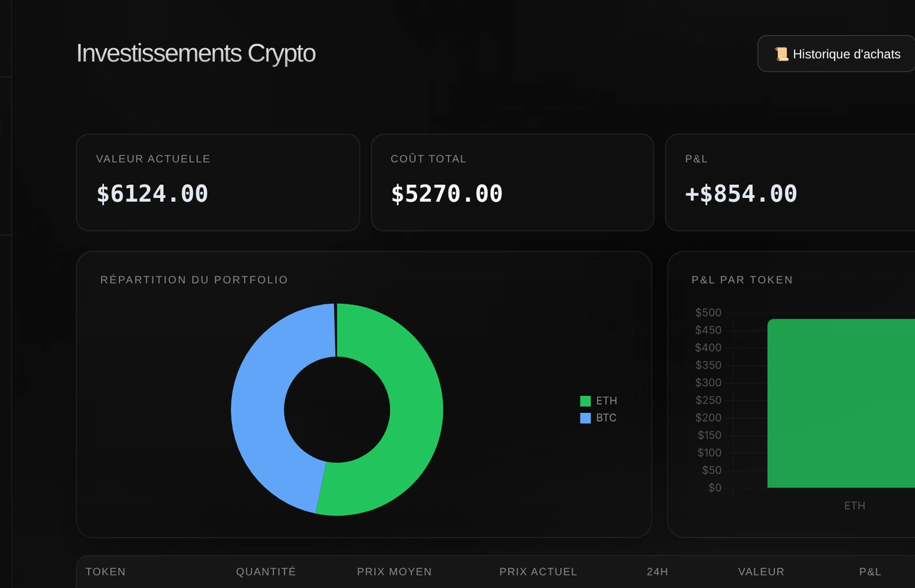Open the Historique d'achats purchase history
Image resolution: width=915 pixels, height=588 pixels.
(x=836, y=54)
